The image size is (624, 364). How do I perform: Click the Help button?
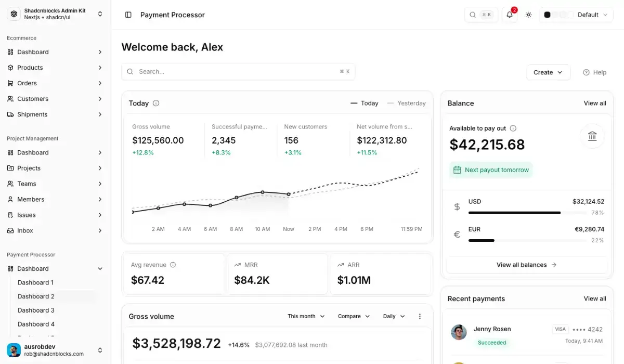click(595, 72)
